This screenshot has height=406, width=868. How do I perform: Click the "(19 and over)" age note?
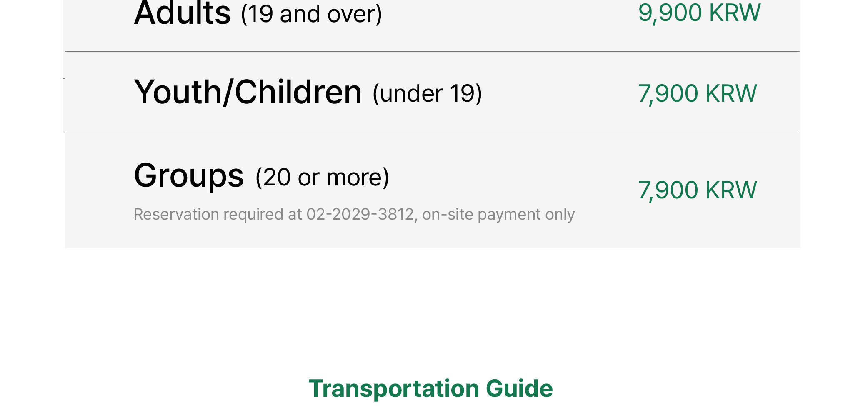pos(311,14)
